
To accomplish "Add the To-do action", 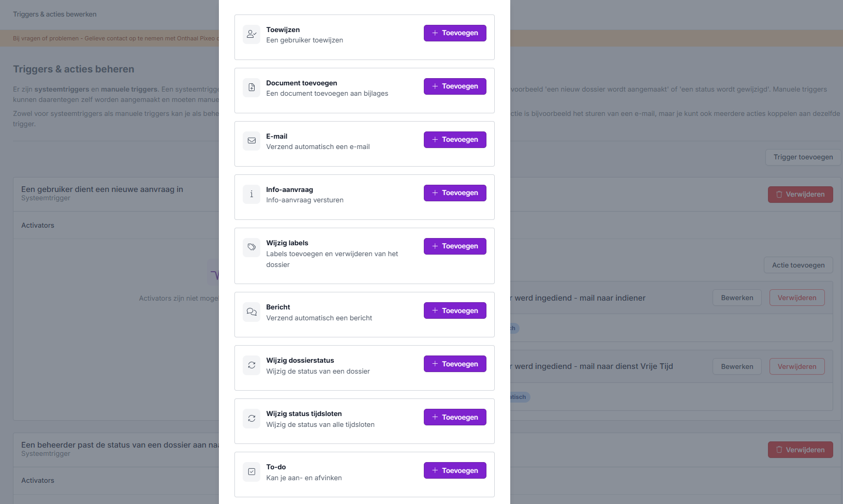I will click(x=455, y=470).
